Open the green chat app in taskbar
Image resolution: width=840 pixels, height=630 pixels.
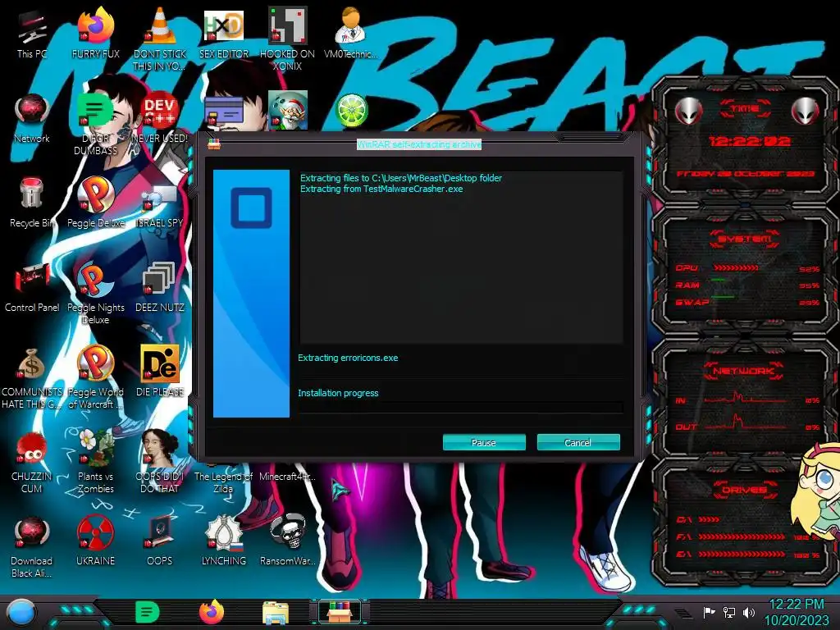(148, 612)
